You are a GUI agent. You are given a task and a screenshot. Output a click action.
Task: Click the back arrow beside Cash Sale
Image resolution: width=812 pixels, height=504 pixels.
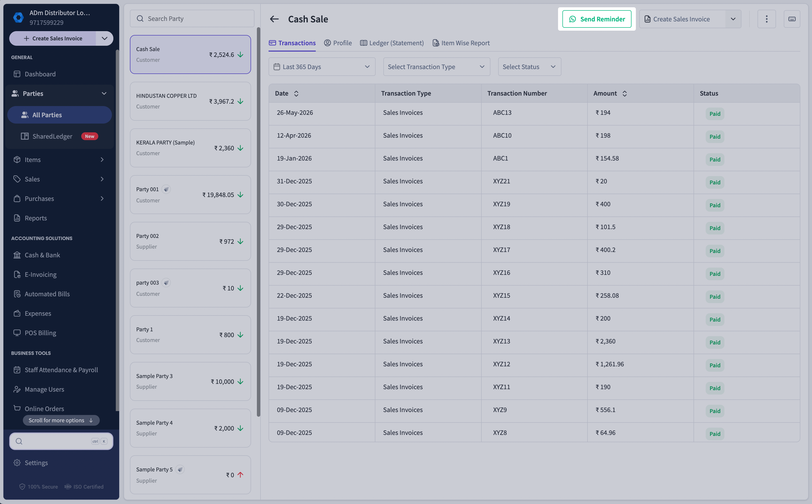274,19
